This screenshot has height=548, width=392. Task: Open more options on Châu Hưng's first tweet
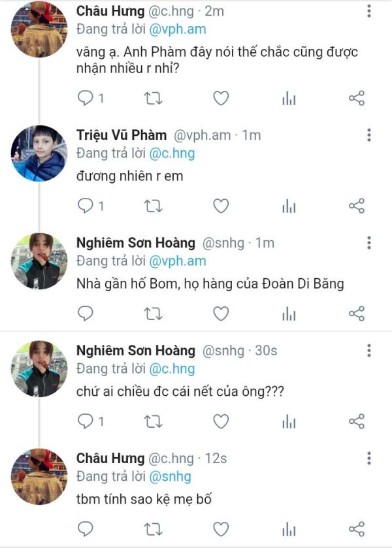point(369,11)
